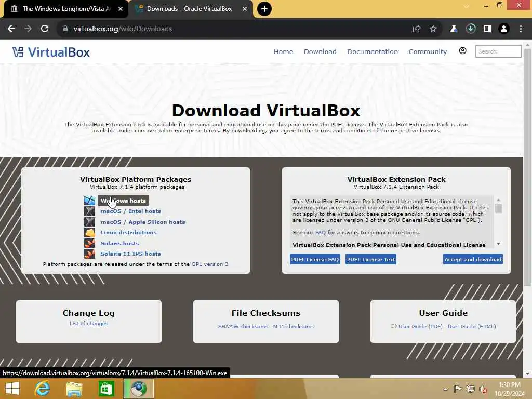
Task: Open the downloads icon in the toolbar
Action: [471, 29]
